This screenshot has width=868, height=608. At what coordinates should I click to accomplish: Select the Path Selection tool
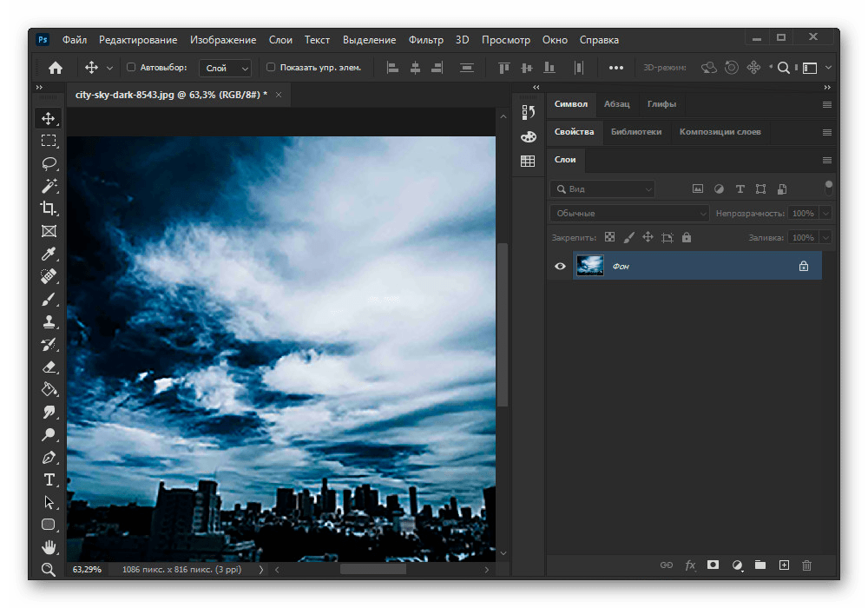click(48, 502)
